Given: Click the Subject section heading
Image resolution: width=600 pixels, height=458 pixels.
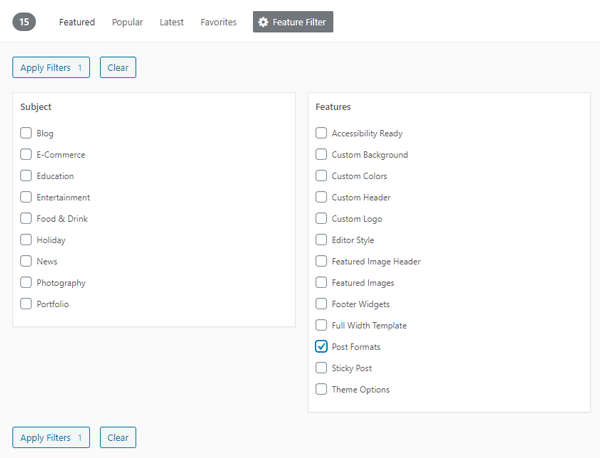Looking at the screenshot, I should tap(36, 107).
